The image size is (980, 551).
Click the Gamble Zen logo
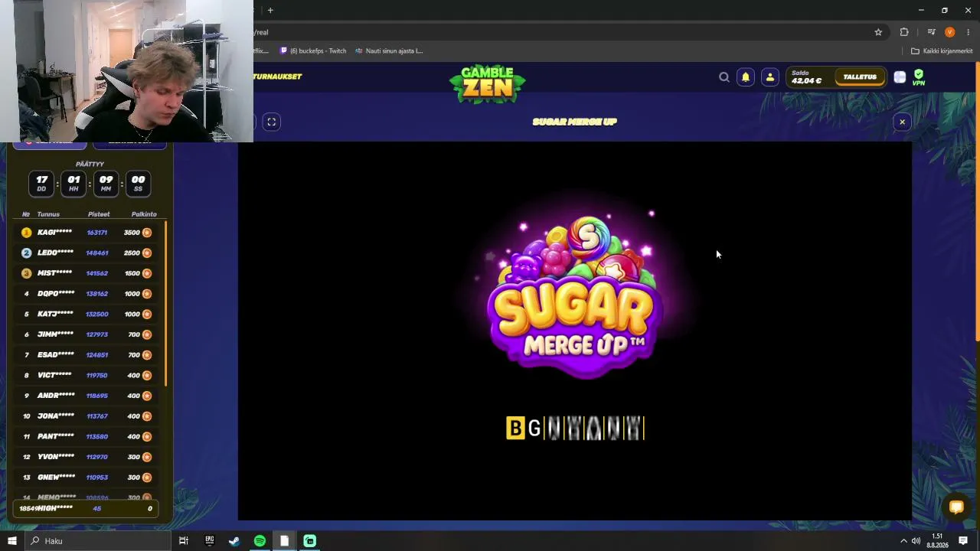click(488, 83)
